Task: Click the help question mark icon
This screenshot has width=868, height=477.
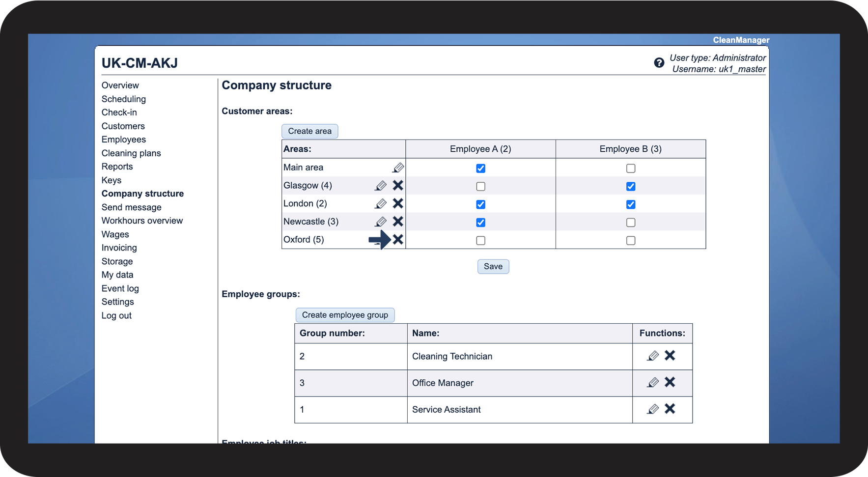Action: click(659, 63)
